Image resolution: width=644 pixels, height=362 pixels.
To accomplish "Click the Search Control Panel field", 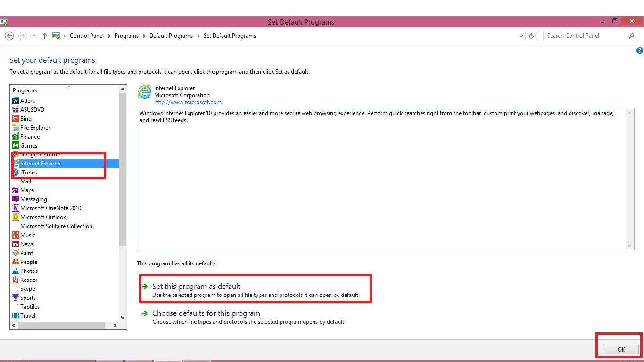I will point(586,36).
